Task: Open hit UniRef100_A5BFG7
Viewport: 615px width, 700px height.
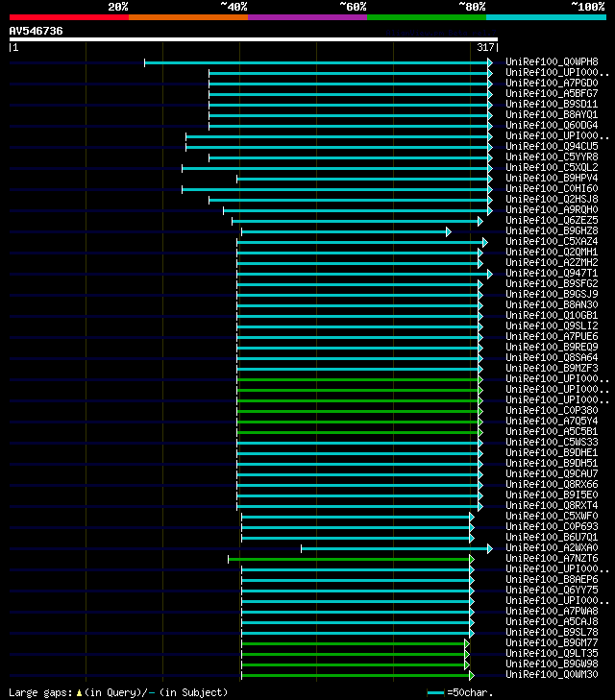Action: (x=552, y=93)
